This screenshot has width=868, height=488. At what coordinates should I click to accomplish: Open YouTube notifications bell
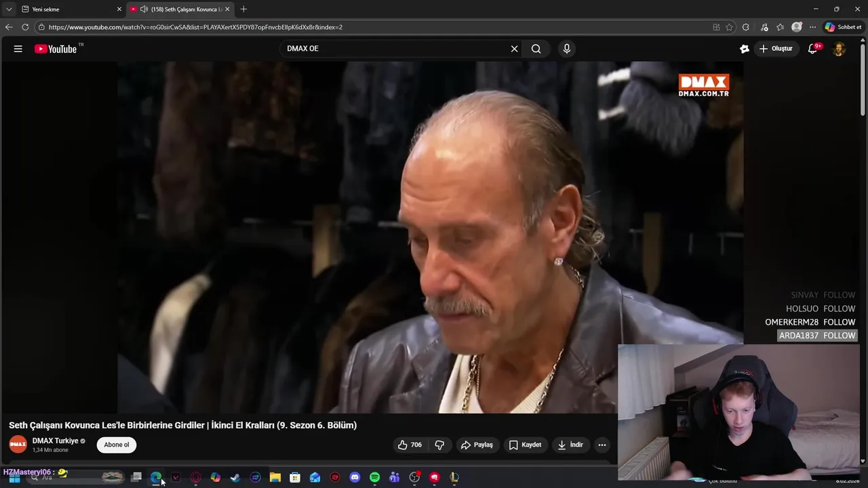tap(812, 49)
